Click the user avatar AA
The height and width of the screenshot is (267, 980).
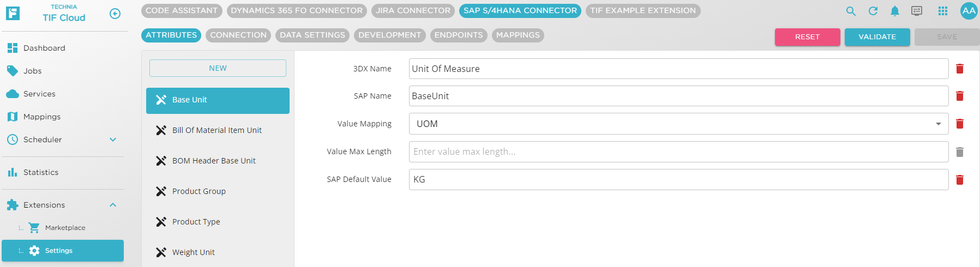(x=969, y=11)
